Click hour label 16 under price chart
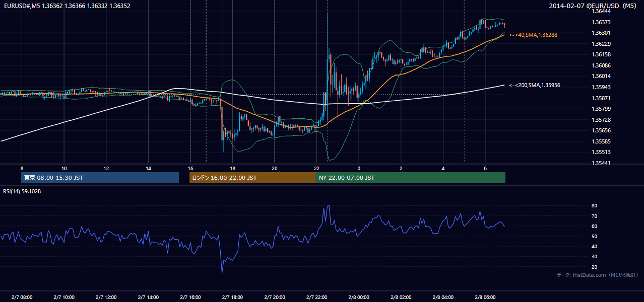 [190, 168]
